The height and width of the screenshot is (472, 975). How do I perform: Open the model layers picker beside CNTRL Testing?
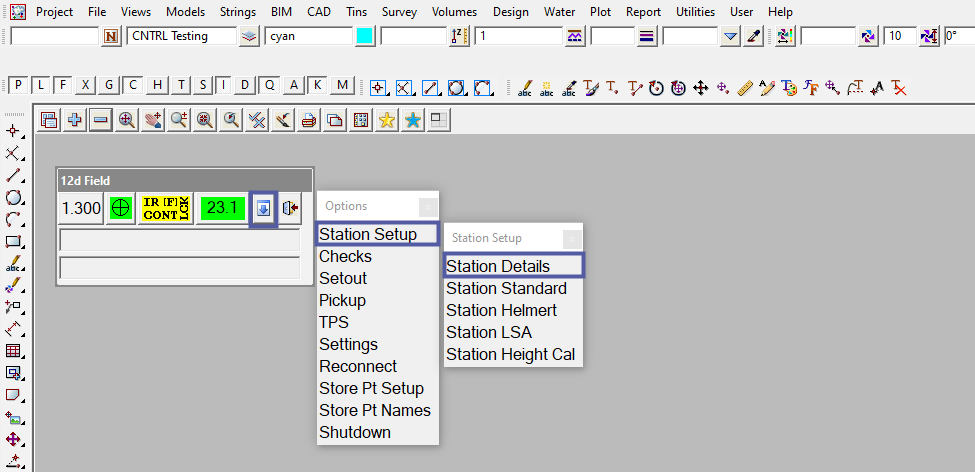point(250,36)
